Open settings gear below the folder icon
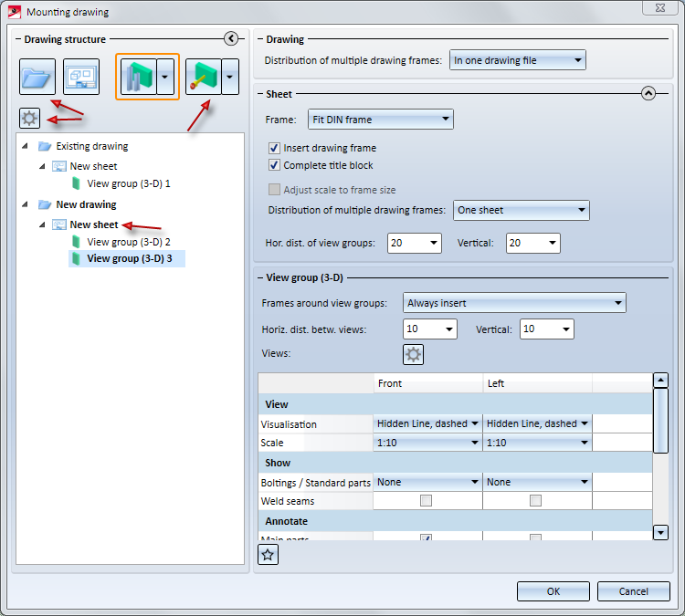 click(x=30, y=118)
